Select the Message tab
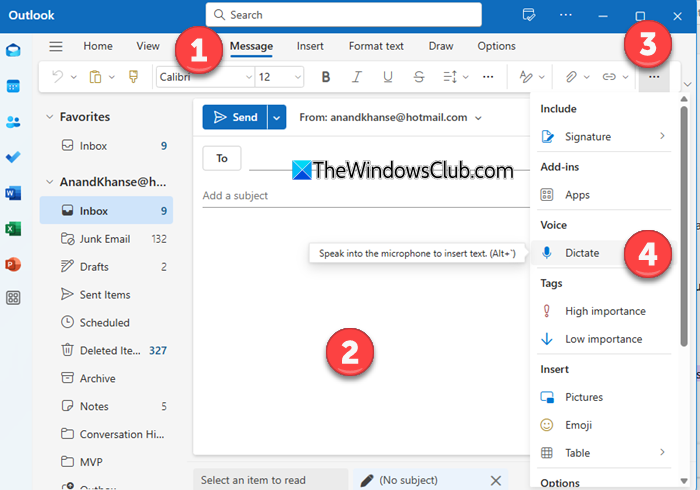Screen dimensions: 700x490 tap(251, 46)
